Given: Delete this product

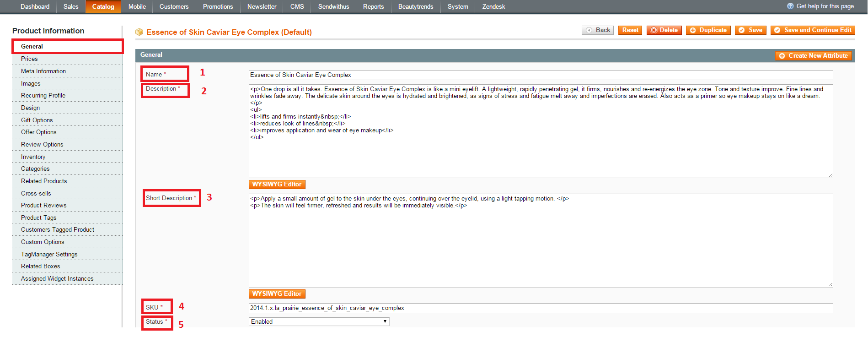Looking at the screenshot, I should 664,30.
